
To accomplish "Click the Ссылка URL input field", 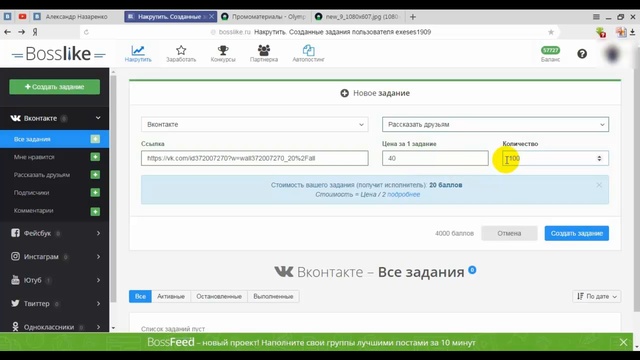I will point(255,158).
